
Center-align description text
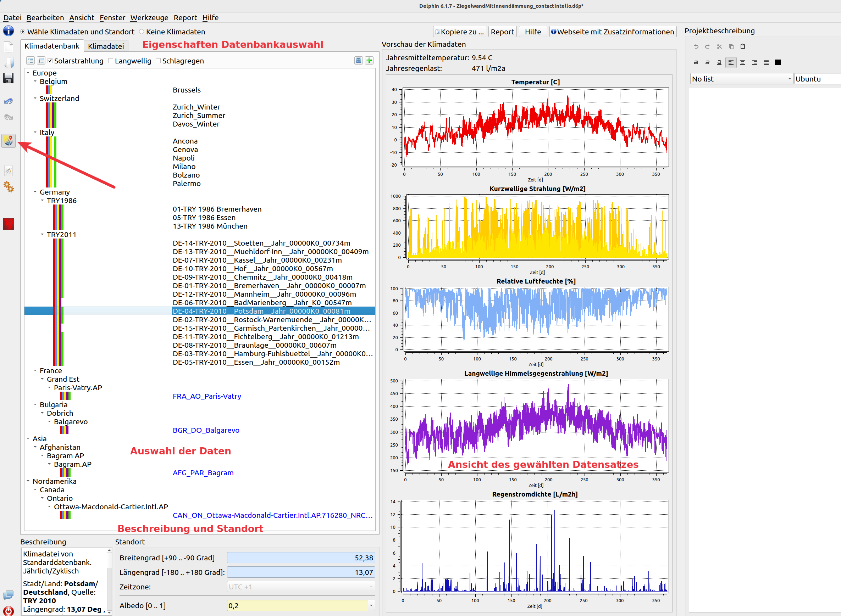click(742, 62)
